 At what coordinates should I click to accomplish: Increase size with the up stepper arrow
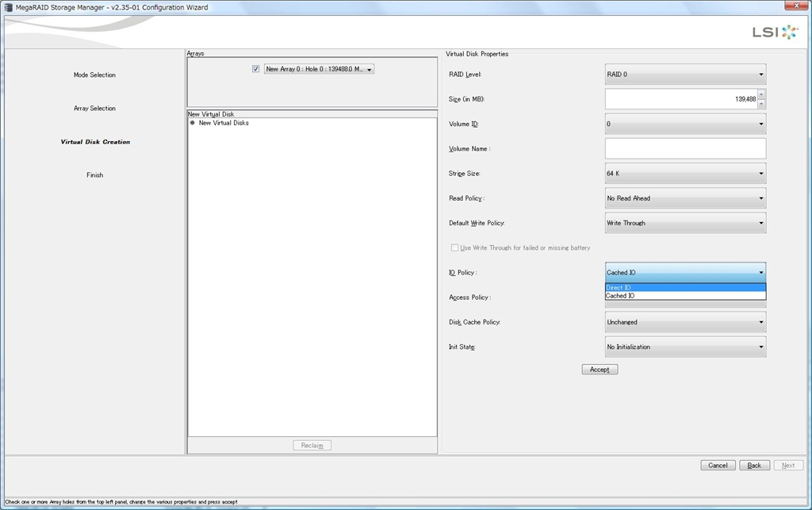pyautogui.click(x=761, y=94)
